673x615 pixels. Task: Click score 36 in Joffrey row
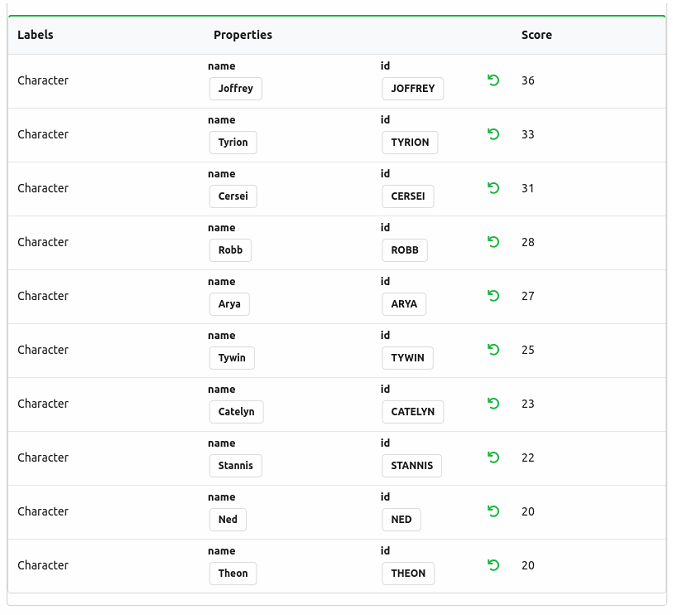(528, 81)
